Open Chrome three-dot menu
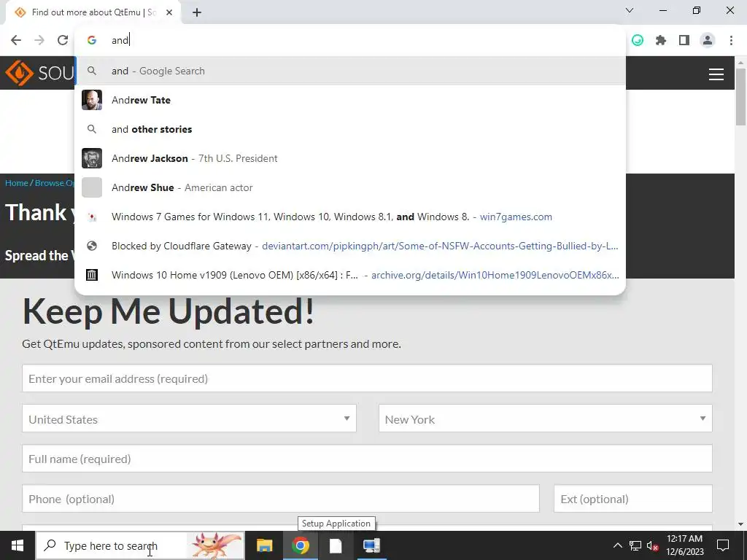747x560 pixels. tap(731, 41)
